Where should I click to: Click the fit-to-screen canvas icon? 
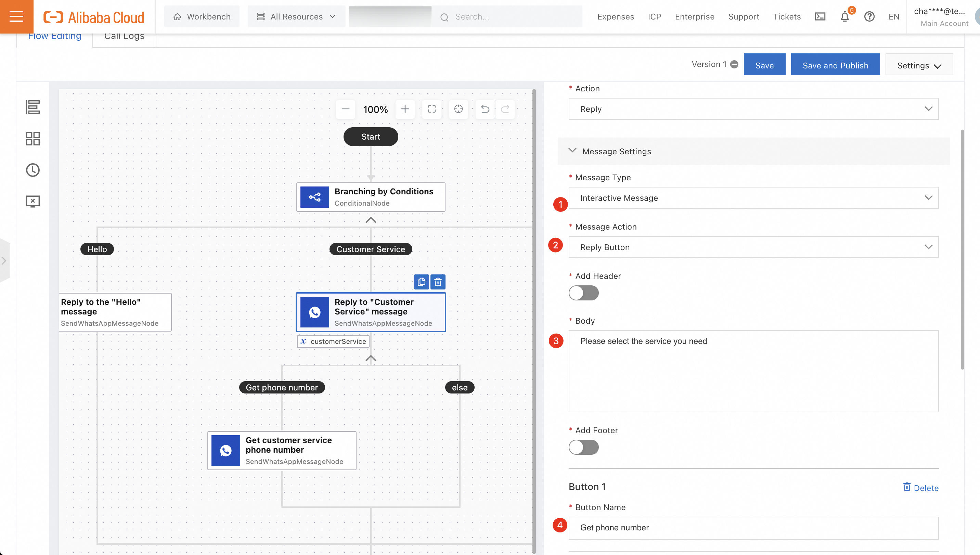[x=431, y=109]
